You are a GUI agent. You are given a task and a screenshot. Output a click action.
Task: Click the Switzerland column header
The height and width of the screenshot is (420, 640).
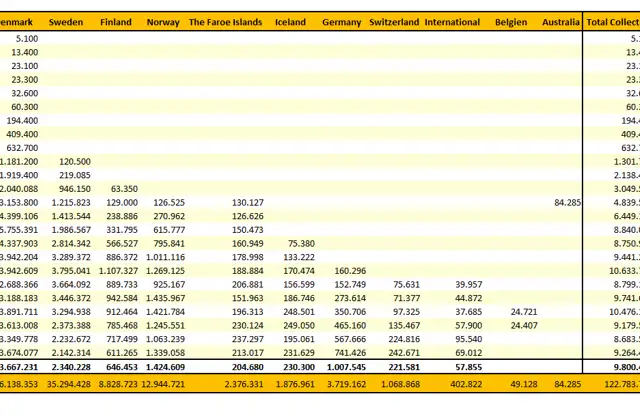[x=394, y=22]
